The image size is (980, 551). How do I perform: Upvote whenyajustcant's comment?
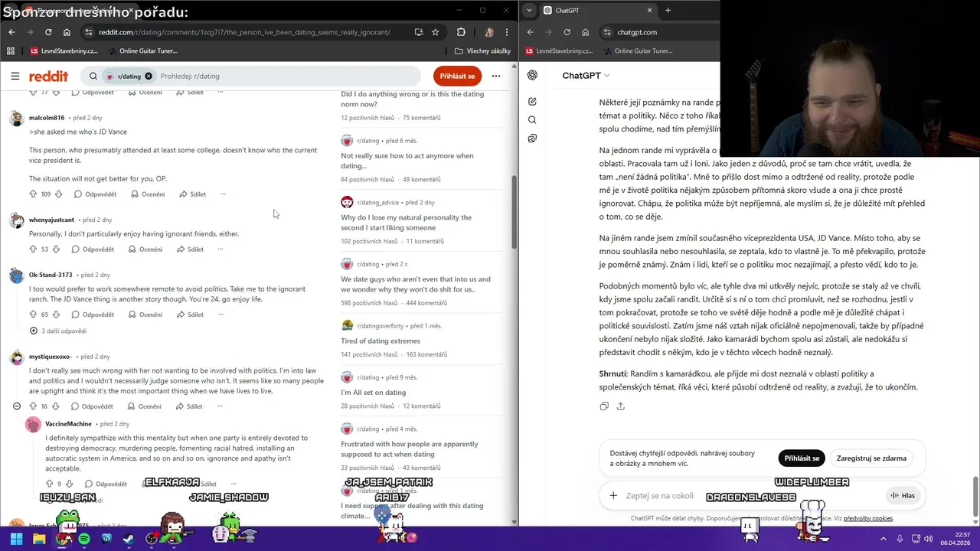point(33,249)
